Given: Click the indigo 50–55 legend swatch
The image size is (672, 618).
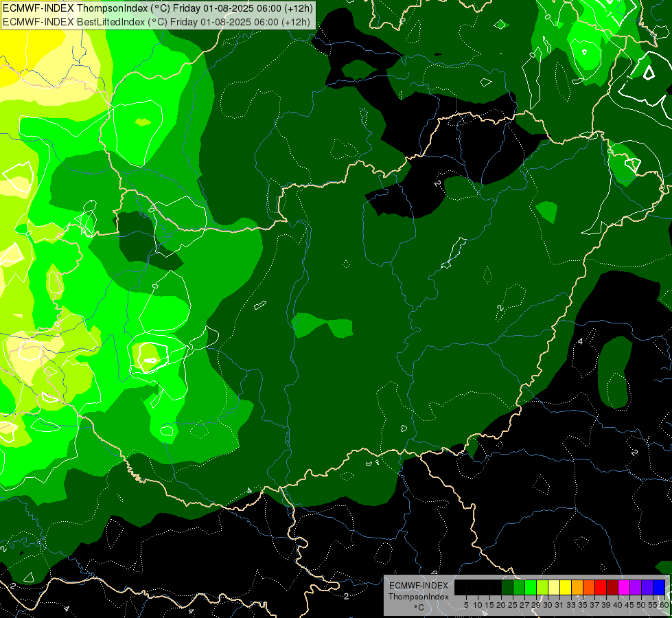Looking at the screenshot, I should pos(647,587).
